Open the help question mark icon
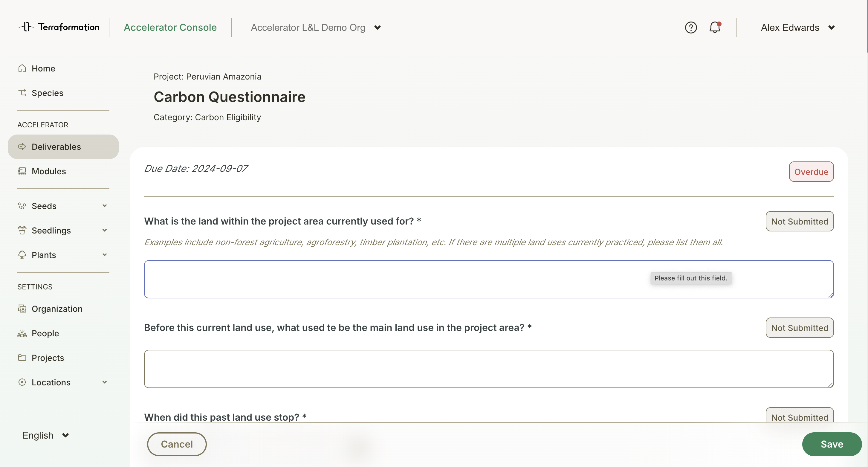 691,27
